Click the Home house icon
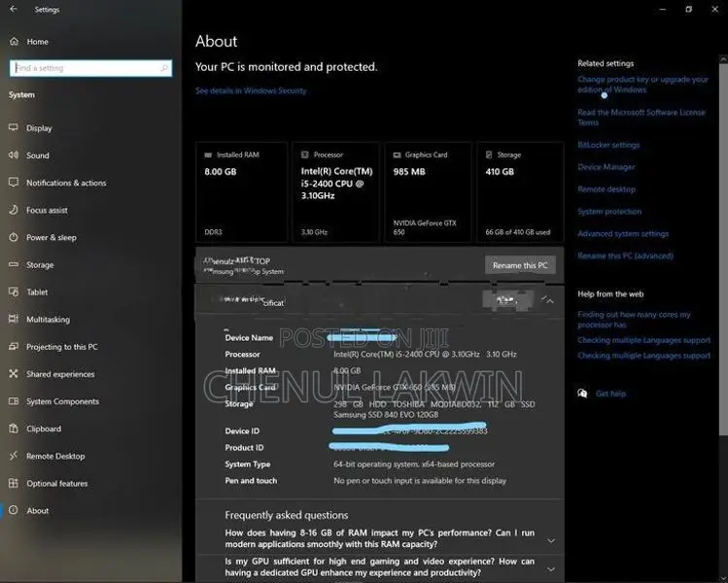The height and width of the screenshot is (583, 728). 14,42
